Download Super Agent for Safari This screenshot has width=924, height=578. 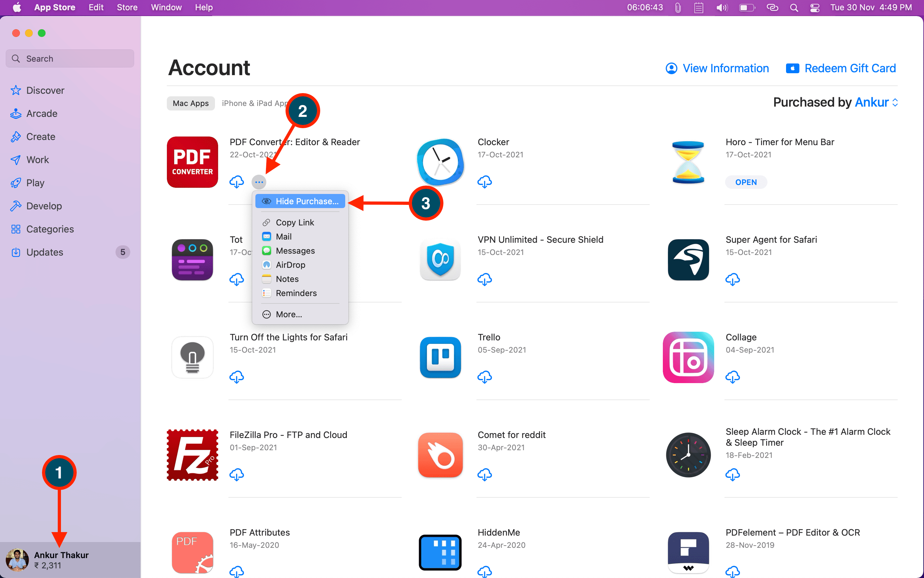(x=732, y=279)
